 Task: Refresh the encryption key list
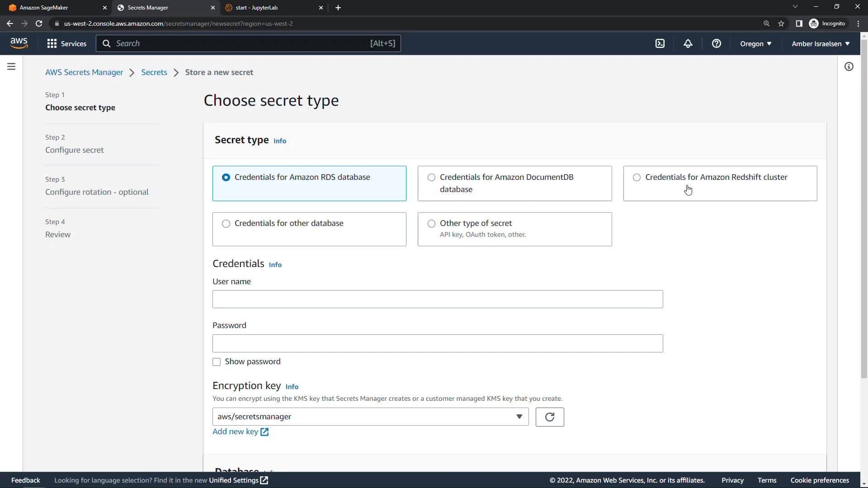[x=549, y=417]
